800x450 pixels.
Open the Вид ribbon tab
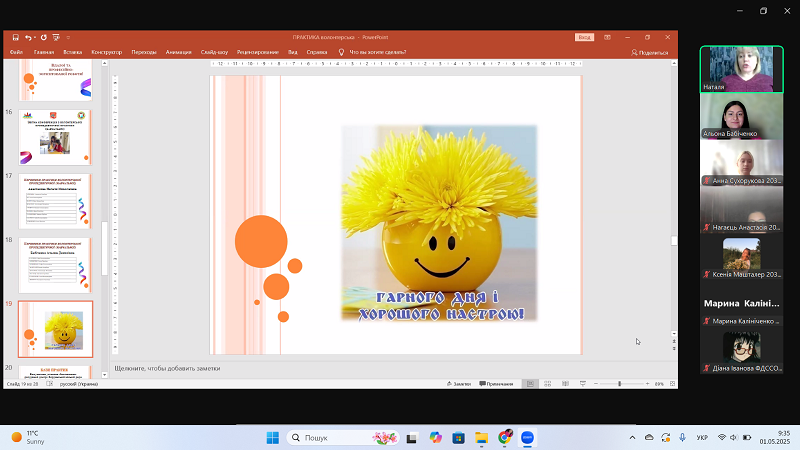(x=292, y=52)
